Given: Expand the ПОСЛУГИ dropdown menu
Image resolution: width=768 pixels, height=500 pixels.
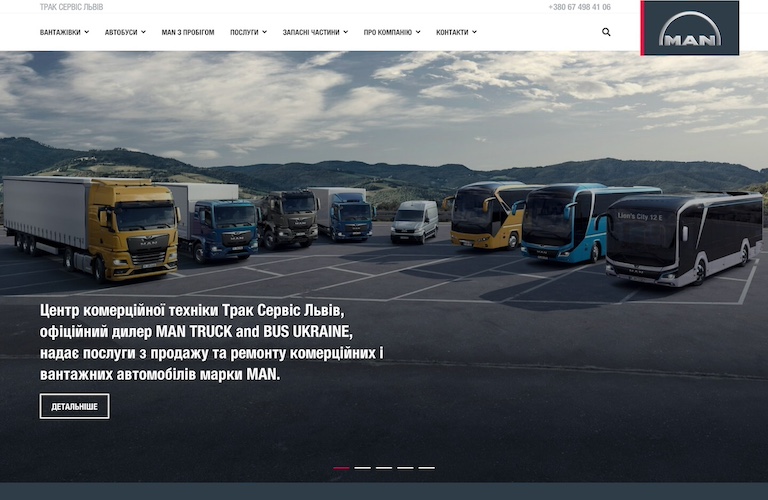Looking at the screenshot, I should click(x=248, y=32).
